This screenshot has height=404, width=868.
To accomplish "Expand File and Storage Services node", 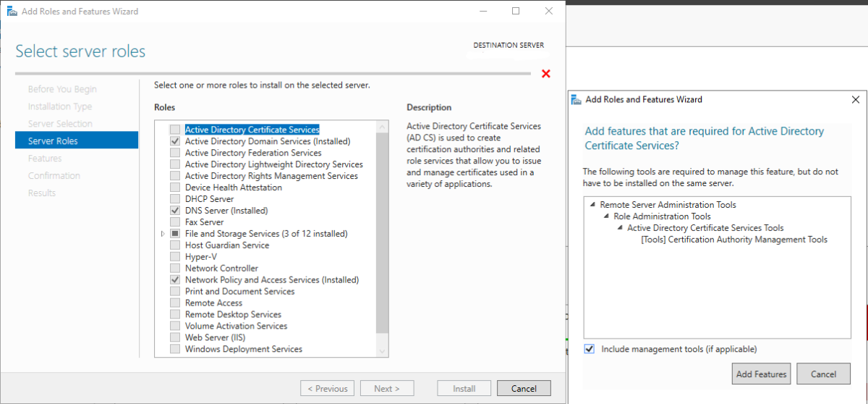I will (163, 234).
